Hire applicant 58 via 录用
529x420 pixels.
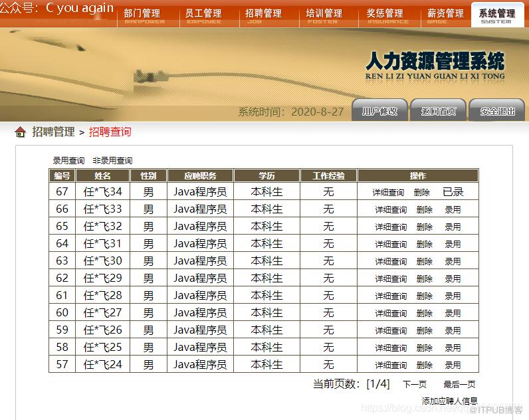point(453,348)
